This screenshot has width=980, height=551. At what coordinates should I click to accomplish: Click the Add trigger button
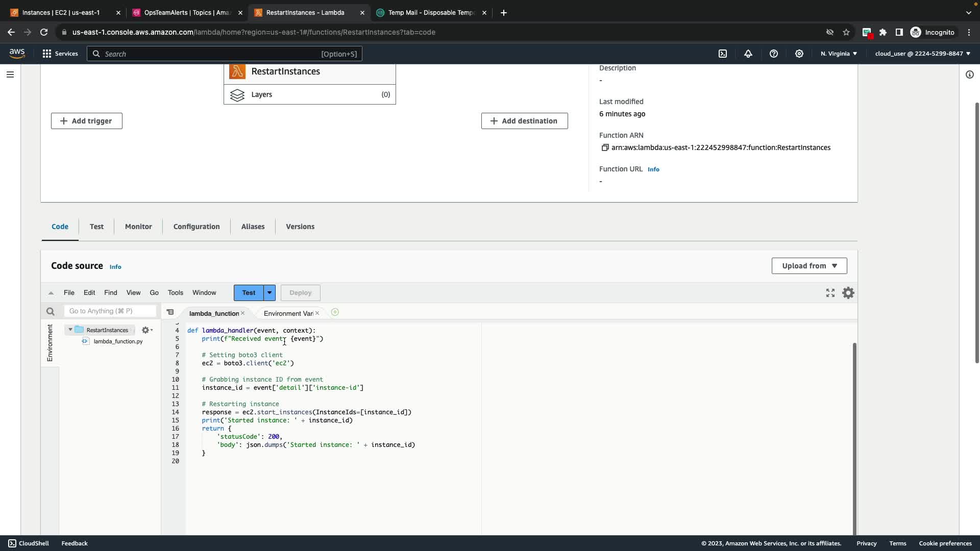point(87,121)
